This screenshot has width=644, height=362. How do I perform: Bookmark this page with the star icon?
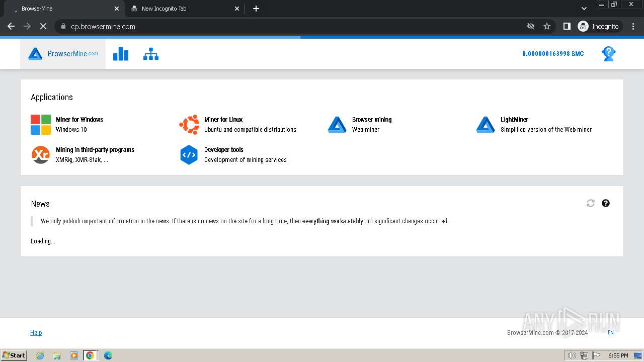pos(547,26)
